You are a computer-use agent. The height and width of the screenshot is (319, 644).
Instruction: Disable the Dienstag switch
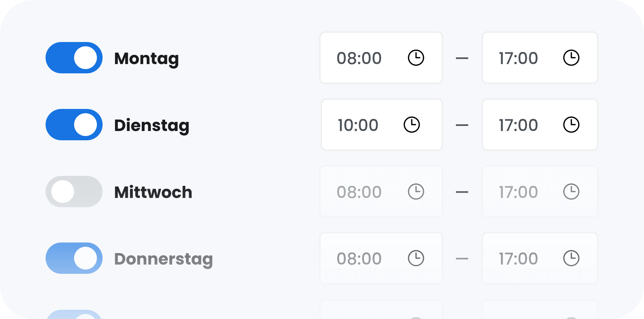[x=74, y=125]
